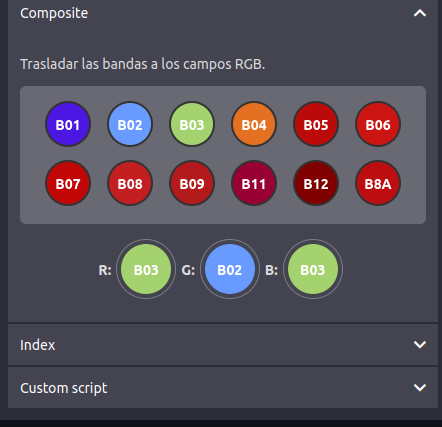Select the purple B01 band circle

pyautogui.click(x=68, y=124)
